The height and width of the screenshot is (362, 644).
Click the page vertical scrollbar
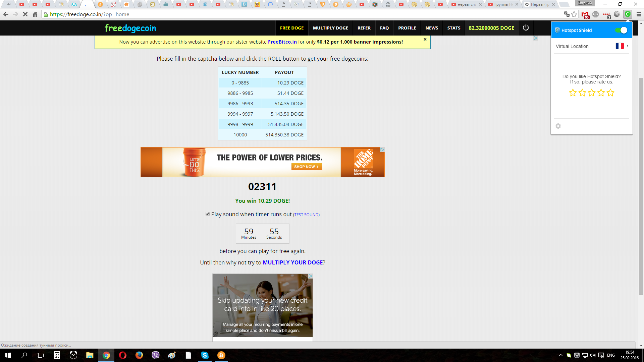pos(641,186)
